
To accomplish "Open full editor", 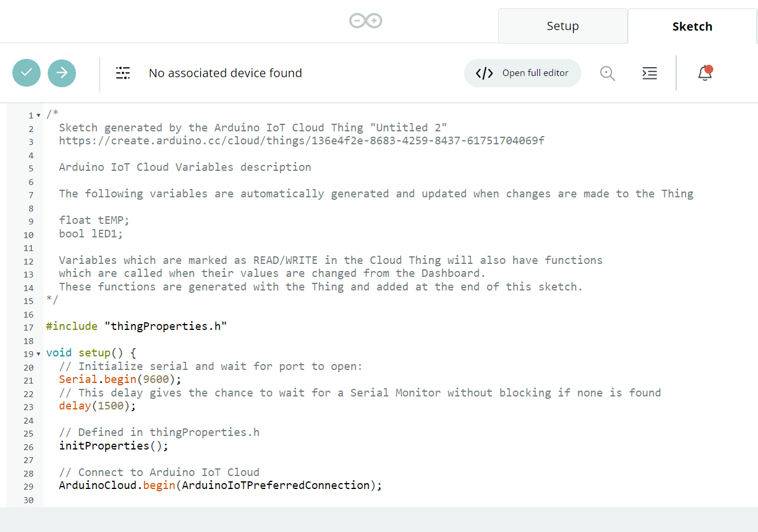I will pos(522,73).
